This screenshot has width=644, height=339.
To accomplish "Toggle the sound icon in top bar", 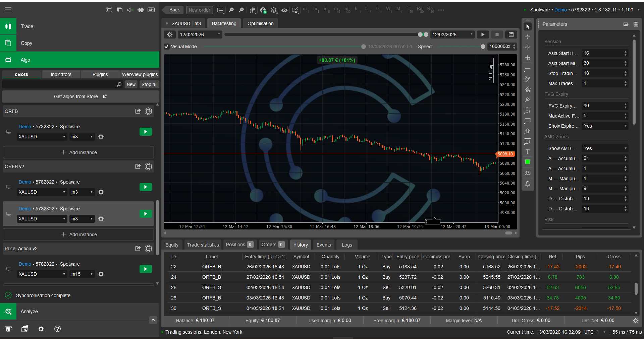I will [130, 10].
